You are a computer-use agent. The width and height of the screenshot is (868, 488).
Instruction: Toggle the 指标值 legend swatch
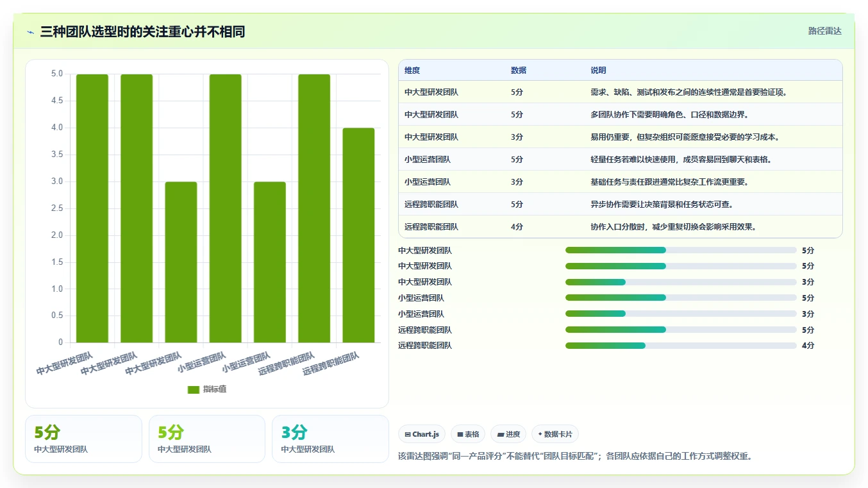[x=194, y=390]
